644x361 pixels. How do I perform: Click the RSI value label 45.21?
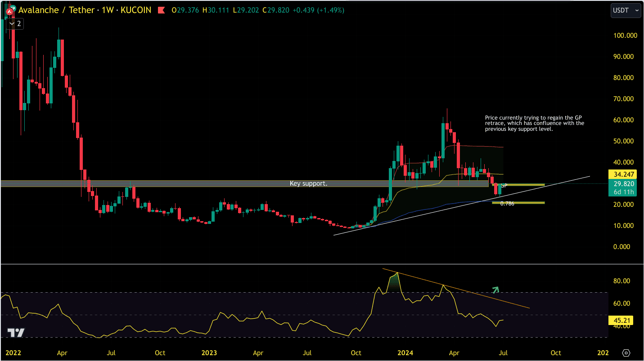620,321
